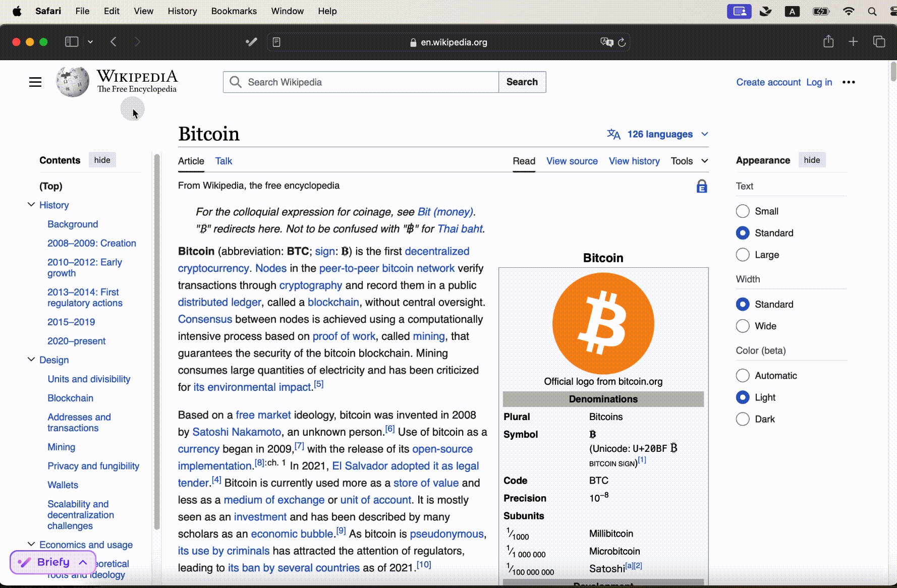Viewport: 897px width, 588px height.
Task: Hide the Contents sidebar
Action: (x=102, y=160)
